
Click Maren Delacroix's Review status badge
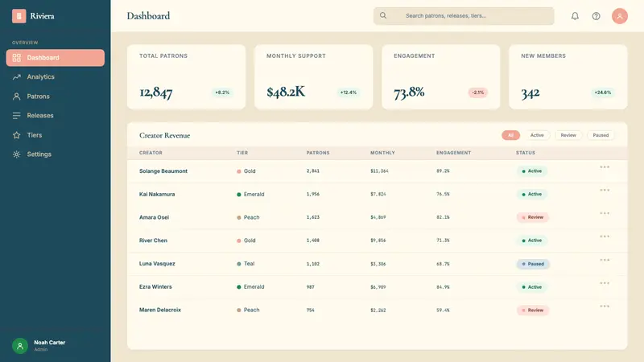(x=532, y=311)
